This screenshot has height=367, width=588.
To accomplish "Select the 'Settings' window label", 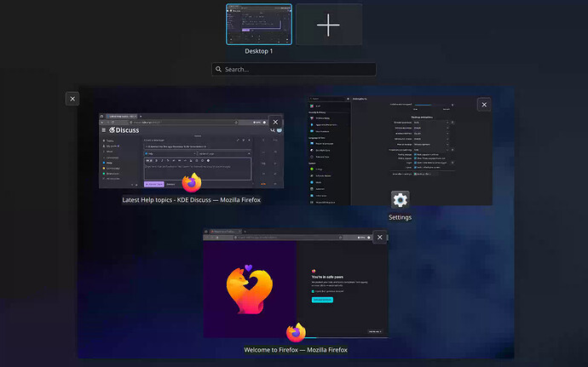I will pyautogui.click(x=401, y=217).
